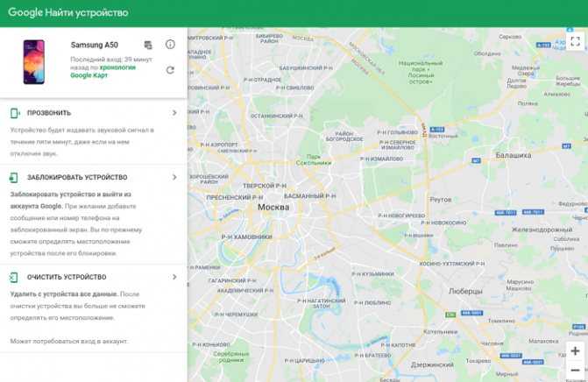The image size is (588, 382).
Task: Click the ОСТАНКИНСКИЙ Р-Н map label
Action: 276,117
